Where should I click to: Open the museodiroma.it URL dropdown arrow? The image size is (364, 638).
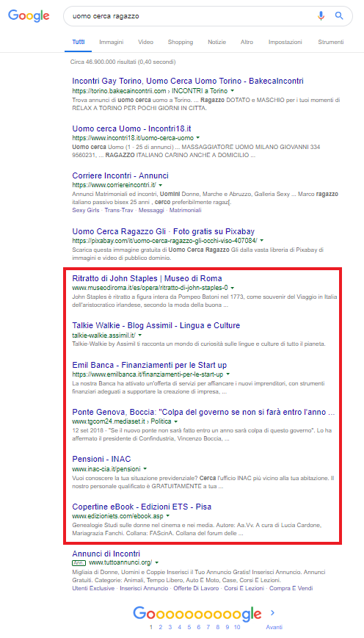[x=232, y=288]
